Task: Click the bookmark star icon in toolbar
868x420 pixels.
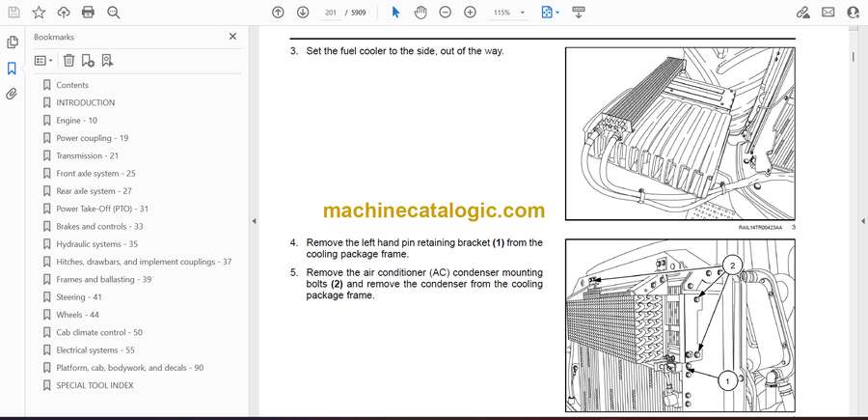Action: 39,13
